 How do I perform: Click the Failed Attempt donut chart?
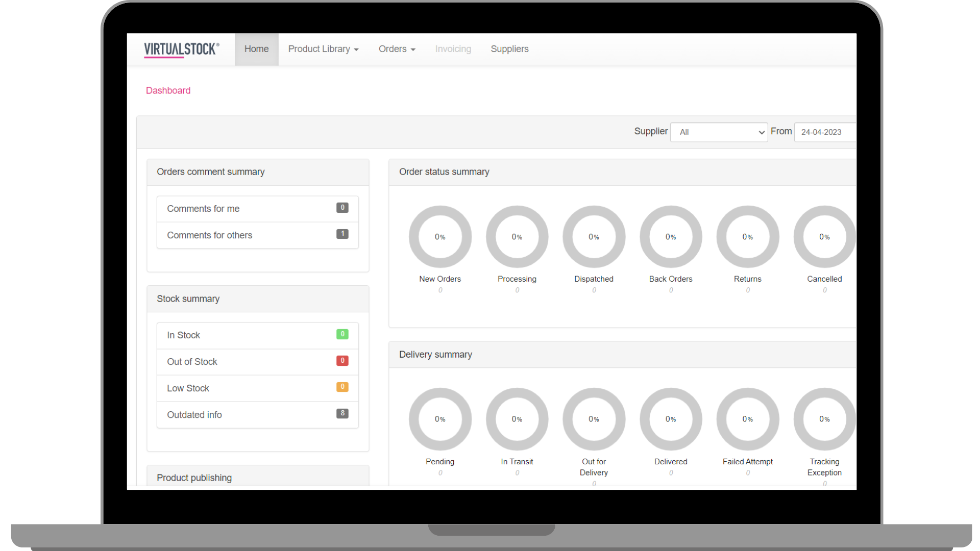747,419
